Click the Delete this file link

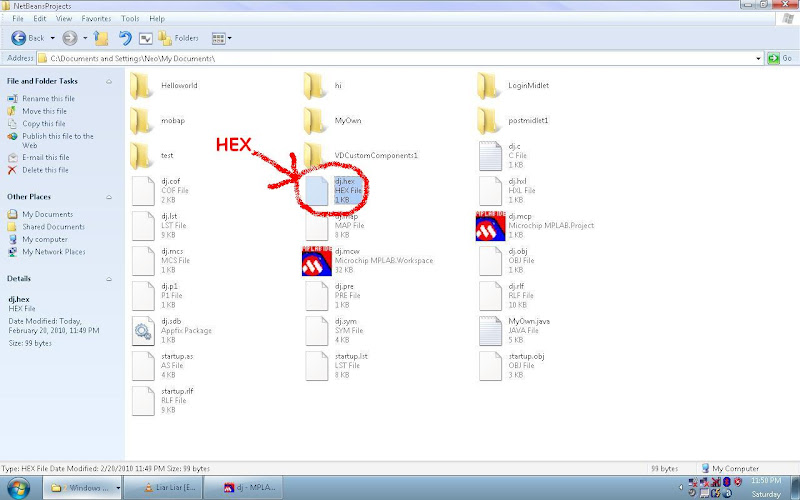(45, 170)
